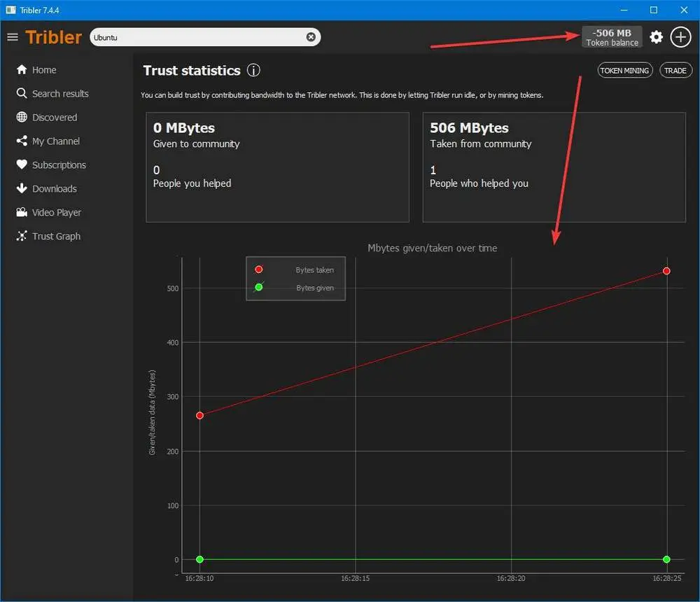
Task: Click the People who helped you label
Action: click(x=479, y=183)
